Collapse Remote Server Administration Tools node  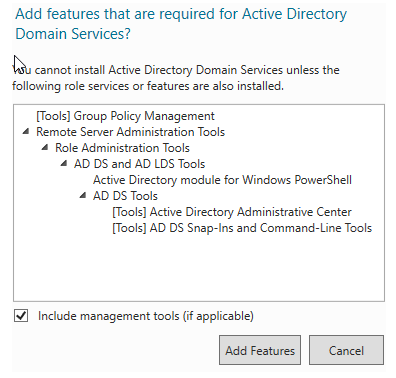26,132
